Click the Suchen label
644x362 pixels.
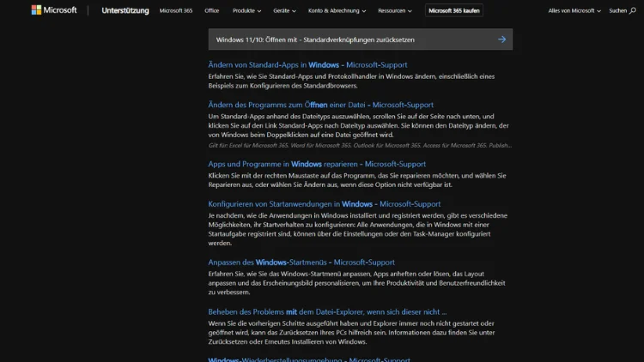617,10
